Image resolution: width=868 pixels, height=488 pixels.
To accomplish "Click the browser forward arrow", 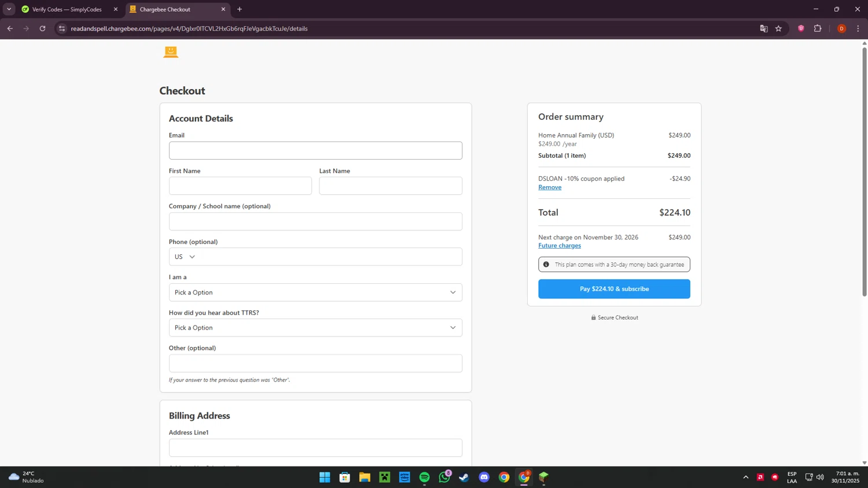I will [x=26, y=28].
